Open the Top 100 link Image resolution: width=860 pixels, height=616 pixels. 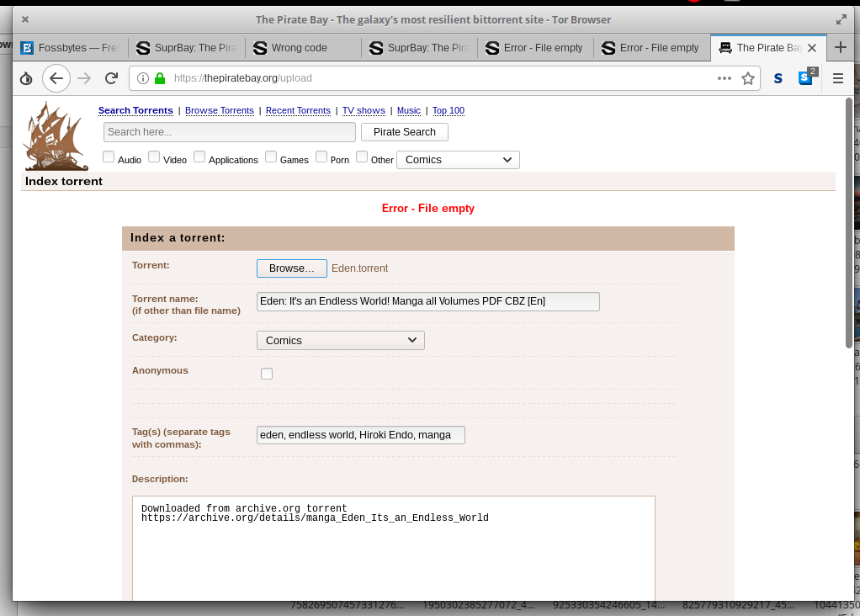(x=449, y=111)
